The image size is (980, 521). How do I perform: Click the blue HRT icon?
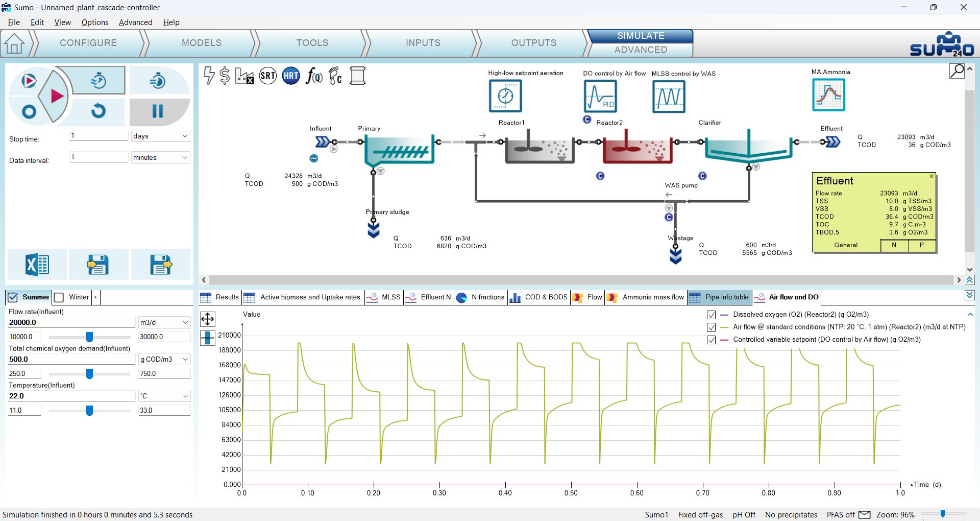pos(291,76)
